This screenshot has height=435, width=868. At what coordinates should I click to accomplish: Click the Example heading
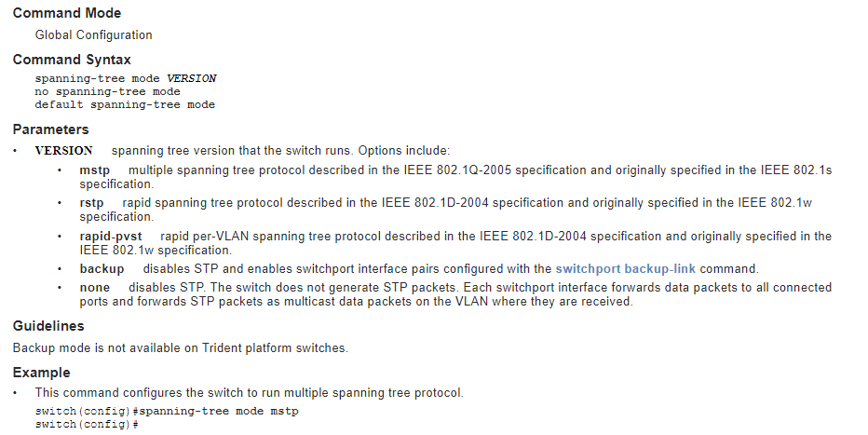tap(42, 373)
